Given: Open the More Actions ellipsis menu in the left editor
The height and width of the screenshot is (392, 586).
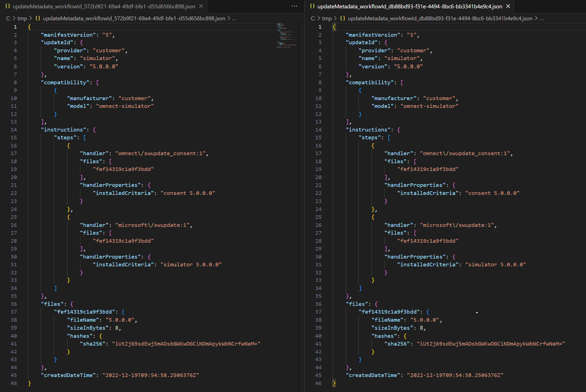Looking at the screenshot, I should point(294,6).
